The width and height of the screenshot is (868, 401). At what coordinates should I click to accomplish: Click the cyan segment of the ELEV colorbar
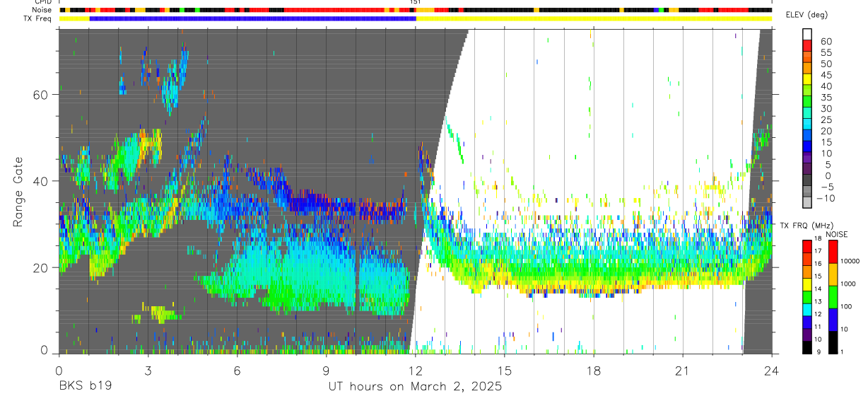[x=807, y=124]
